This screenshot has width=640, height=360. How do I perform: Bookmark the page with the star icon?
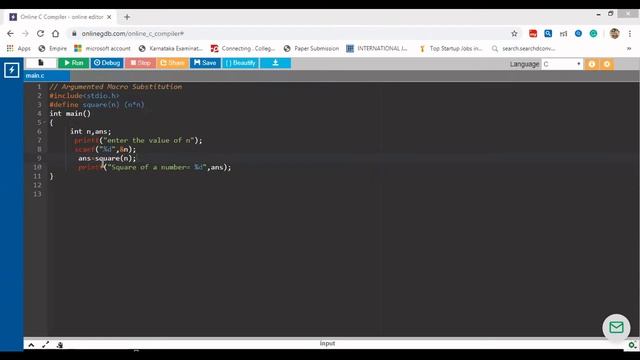click(x=514, y=33)
